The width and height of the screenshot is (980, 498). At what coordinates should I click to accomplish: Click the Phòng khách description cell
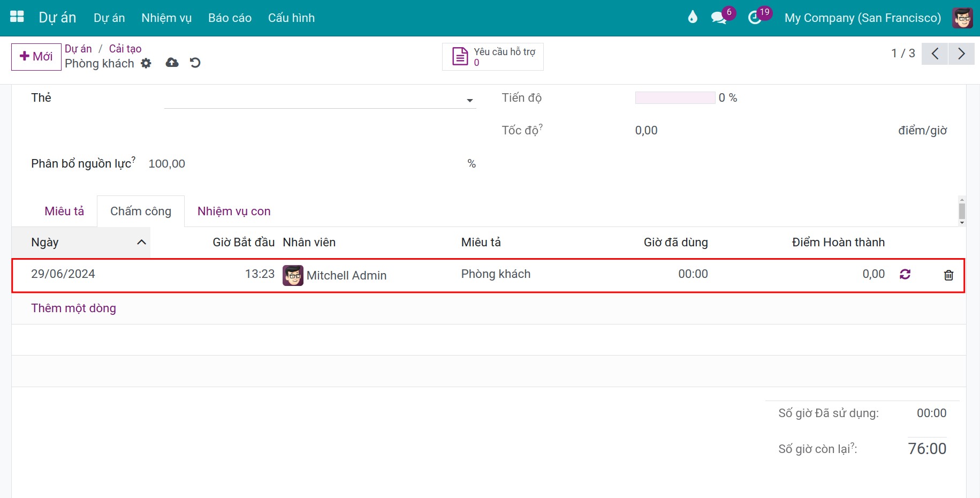496,274
